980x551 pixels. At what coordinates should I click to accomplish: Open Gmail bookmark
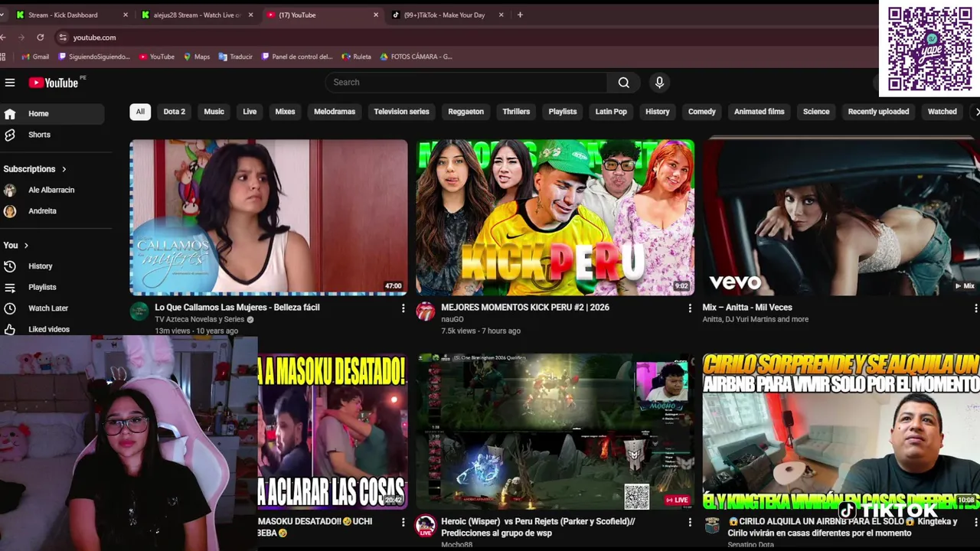(35, 57)
